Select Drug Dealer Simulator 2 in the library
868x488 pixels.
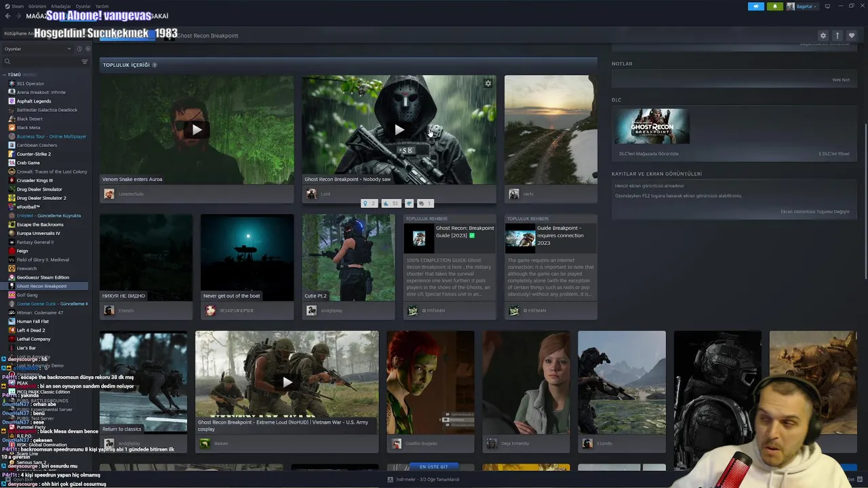[41, 198]
